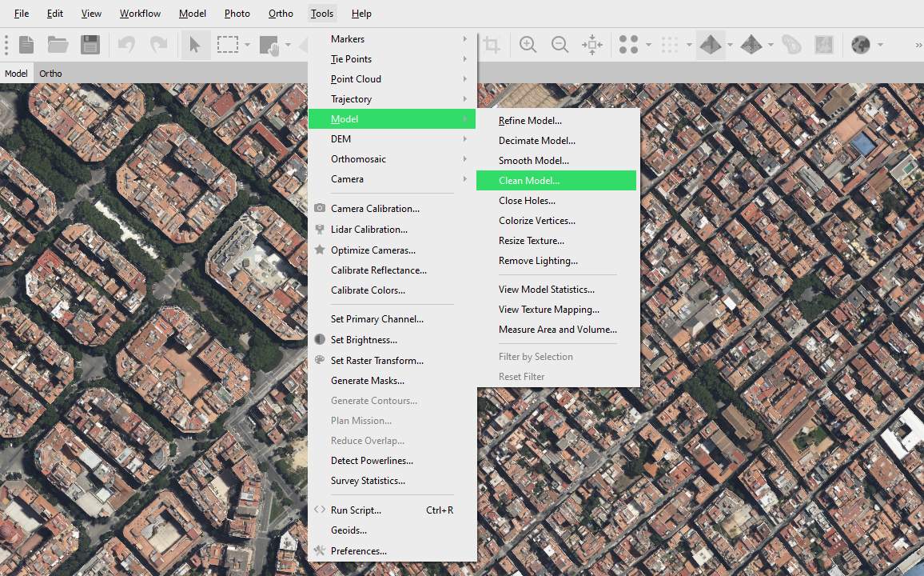The width and height of the screenshot is (924, 576).
Task: Click the Open folder icon
Action: click(x=58, y=45)
